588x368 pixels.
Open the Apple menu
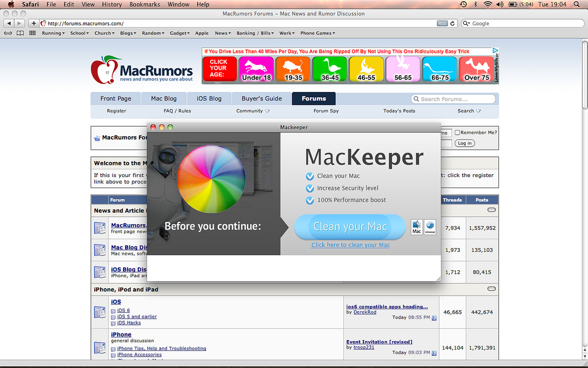(11, 4)
